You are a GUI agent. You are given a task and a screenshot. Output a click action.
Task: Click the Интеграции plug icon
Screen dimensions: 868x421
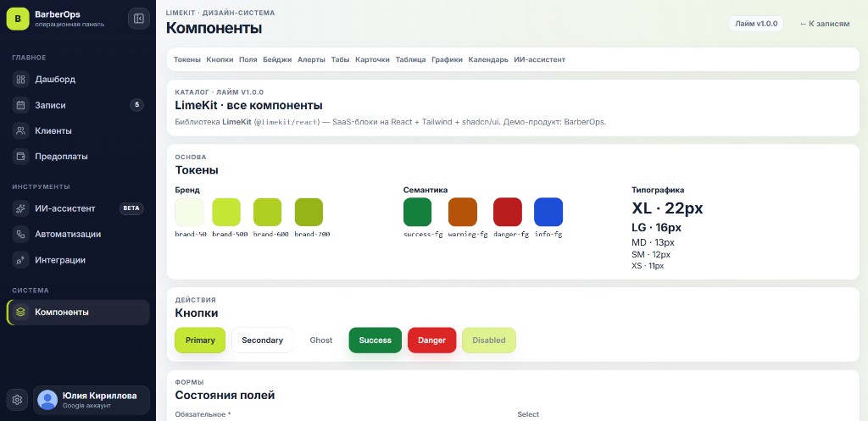20,260
